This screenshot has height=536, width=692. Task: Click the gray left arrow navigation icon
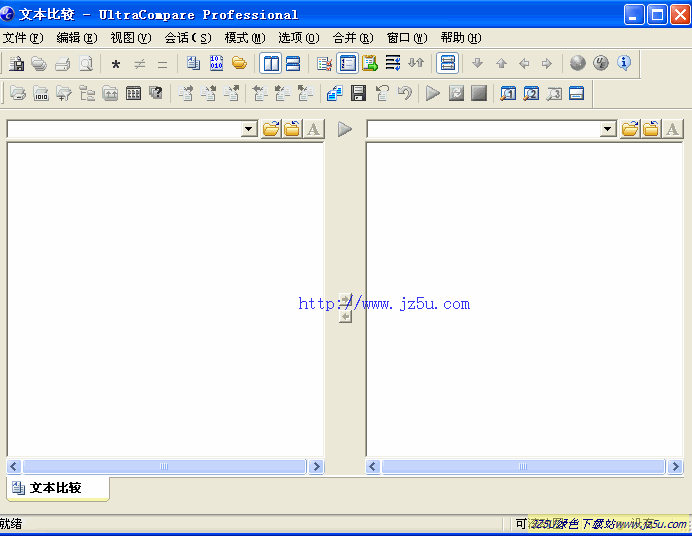tap(524, 64)
